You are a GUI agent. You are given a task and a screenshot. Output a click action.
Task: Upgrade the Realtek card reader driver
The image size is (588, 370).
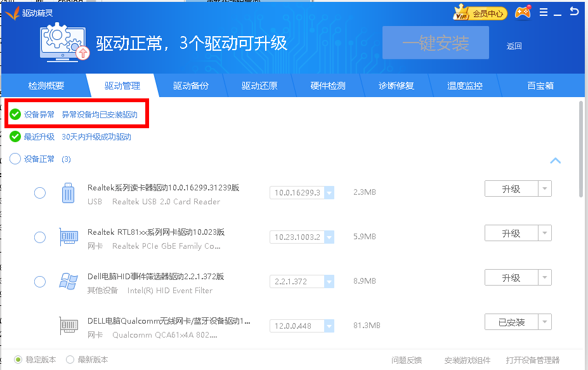(x=511, y=188)
